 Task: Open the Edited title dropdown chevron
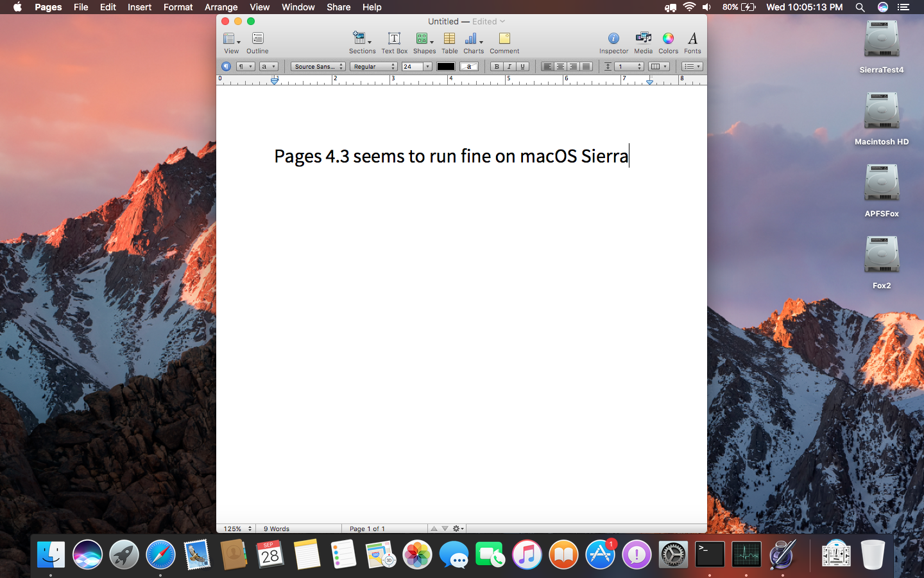[x=502, y=21]
